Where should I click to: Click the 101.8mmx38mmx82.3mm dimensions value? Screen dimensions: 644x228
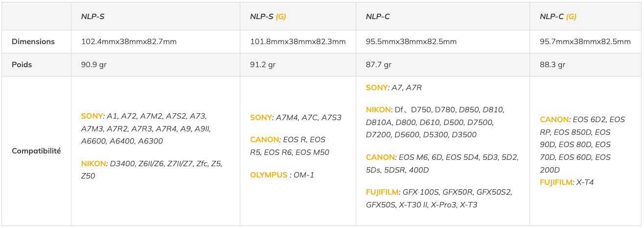[298, 42]
